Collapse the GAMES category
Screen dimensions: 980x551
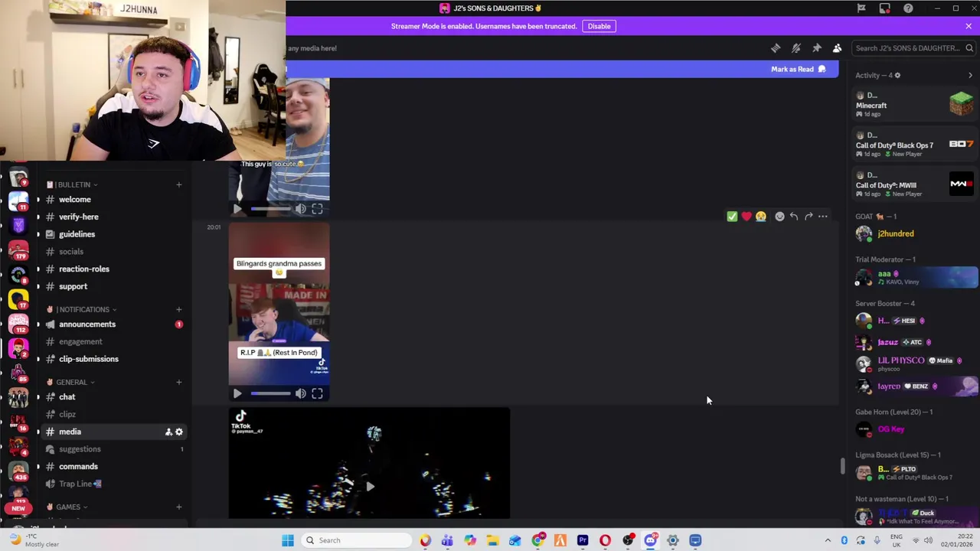[67, 507]
